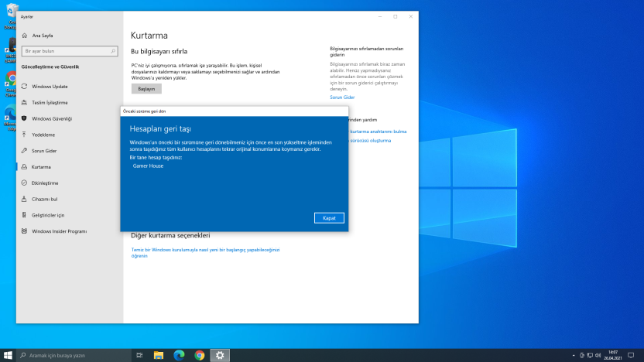Maximize the Settings window
The height and width of the screenshot is (362, 644).
tap(395, 17)
